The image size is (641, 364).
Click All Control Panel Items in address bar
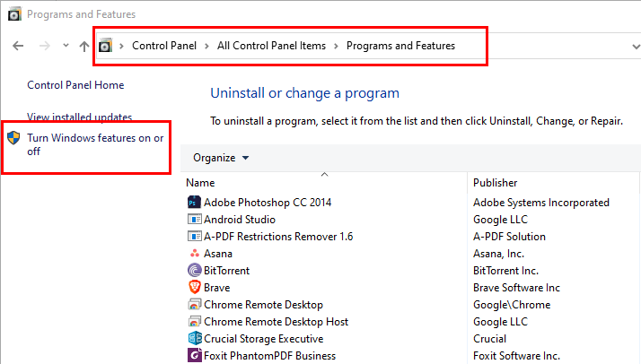(273, 46)
